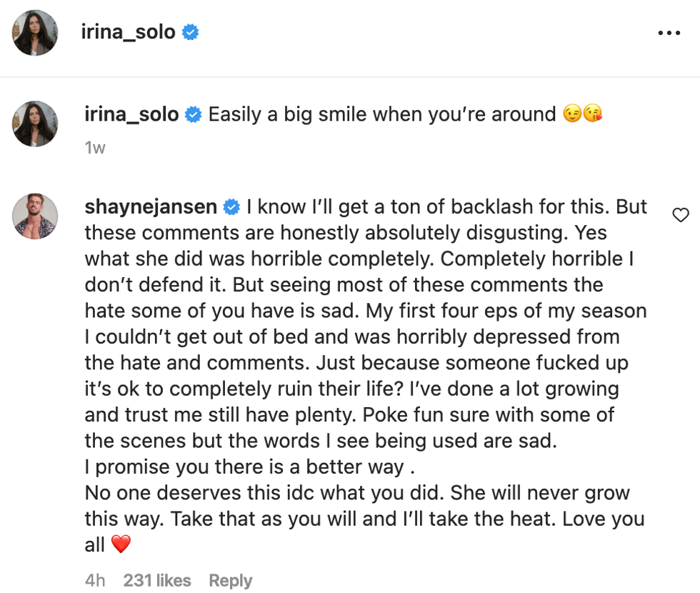Reply to shaynejansen's comment
700x593 pixels.
point(230,580)
